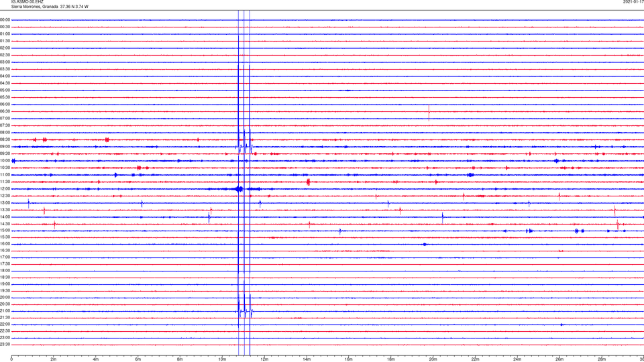Select the 03:00 trace label

tap(5, 62)
